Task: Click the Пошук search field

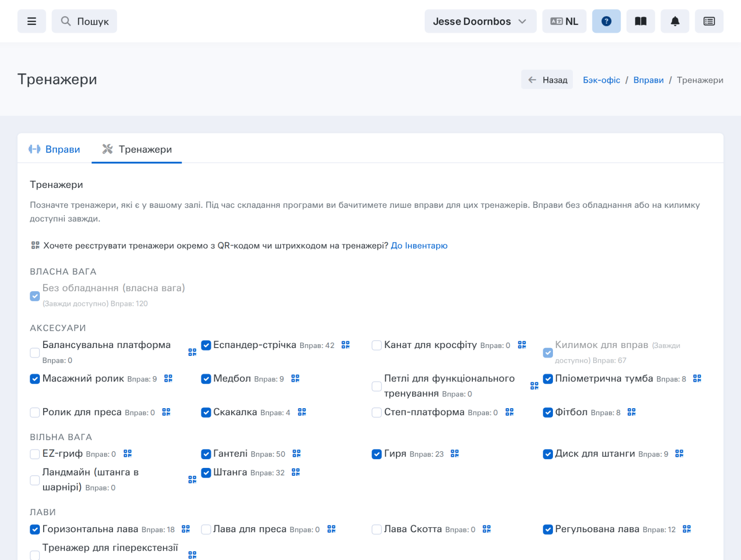Action: tap(84, 21)
